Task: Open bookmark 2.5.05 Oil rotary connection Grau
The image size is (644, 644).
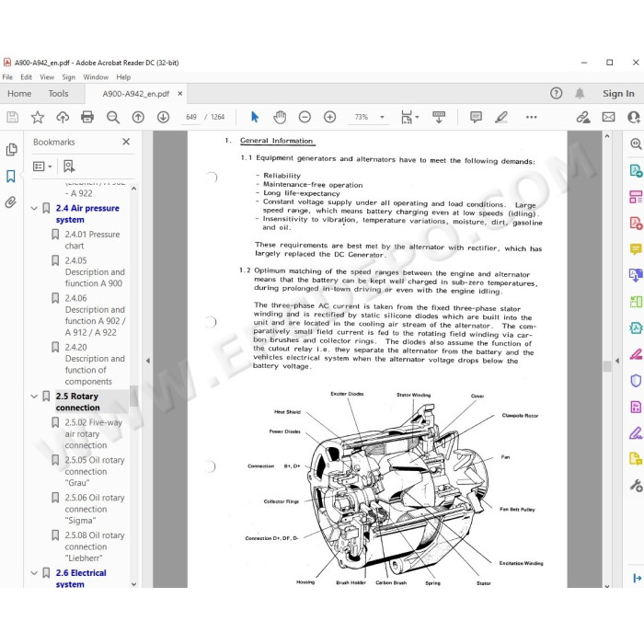Action: tap(95, 471)
